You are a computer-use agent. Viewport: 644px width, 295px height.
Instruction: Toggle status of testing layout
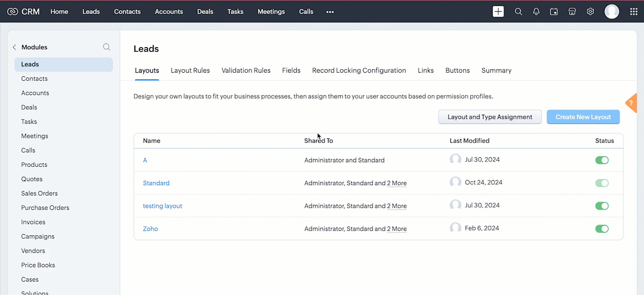(601, 206)
